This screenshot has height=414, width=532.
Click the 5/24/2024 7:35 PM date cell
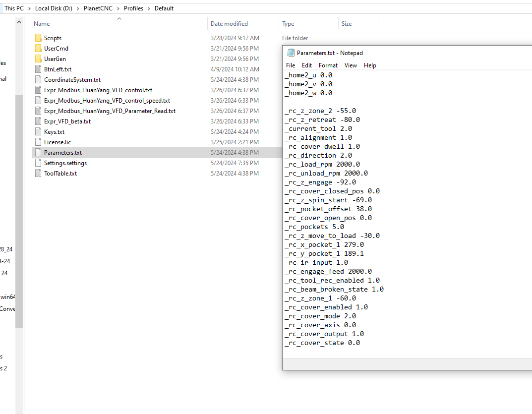(235, 163)
